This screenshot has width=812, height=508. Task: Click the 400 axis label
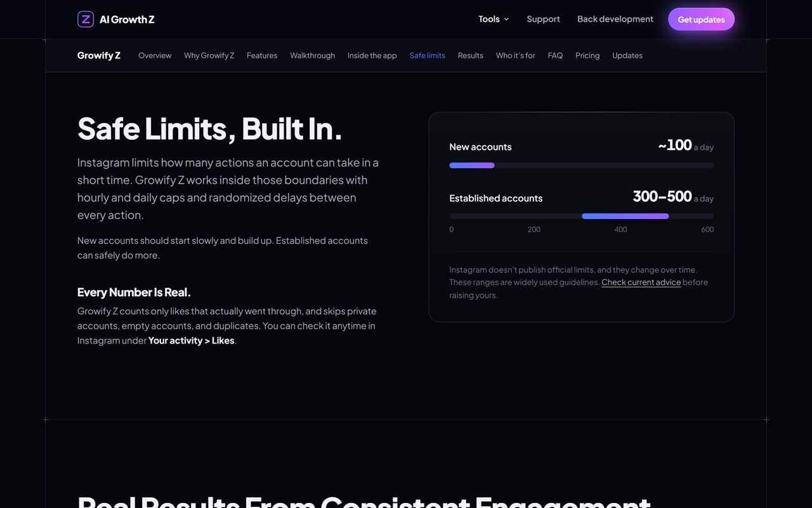(620, 229)
